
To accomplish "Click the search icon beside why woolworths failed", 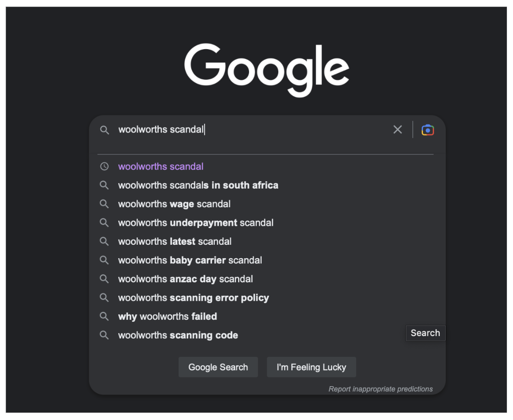I will pyautogui.click(x=104, y=316).
